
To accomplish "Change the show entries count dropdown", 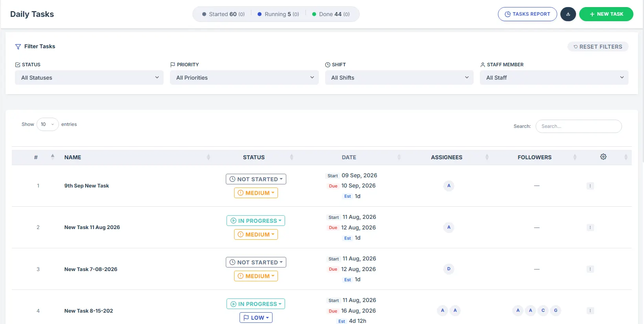I will click(48, 124).
